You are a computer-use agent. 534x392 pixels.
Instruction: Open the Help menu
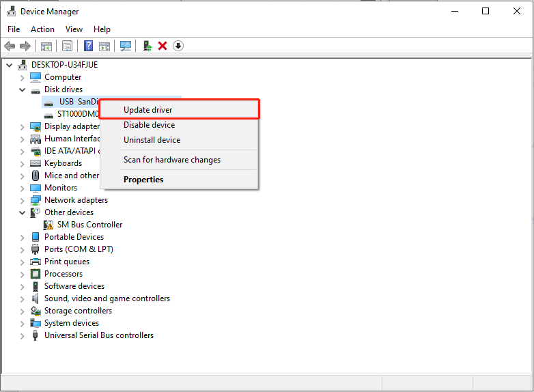coord(102,29)
